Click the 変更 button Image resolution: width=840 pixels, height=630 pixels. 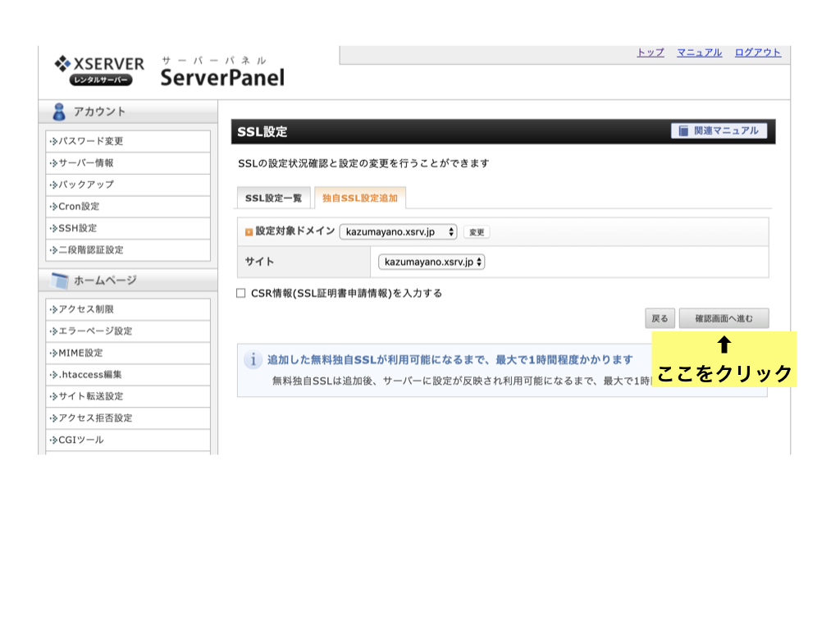tap(477, 232)
